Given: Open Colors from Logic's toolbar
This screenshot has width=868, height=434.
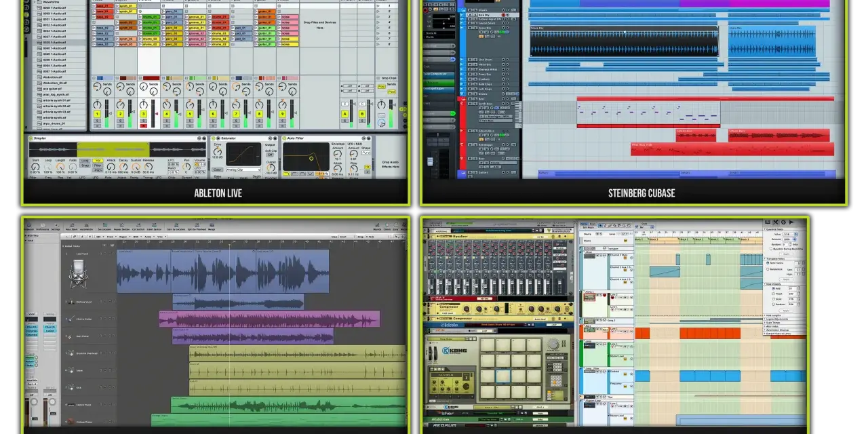Looking at the screenshot, I should [387, 226].
